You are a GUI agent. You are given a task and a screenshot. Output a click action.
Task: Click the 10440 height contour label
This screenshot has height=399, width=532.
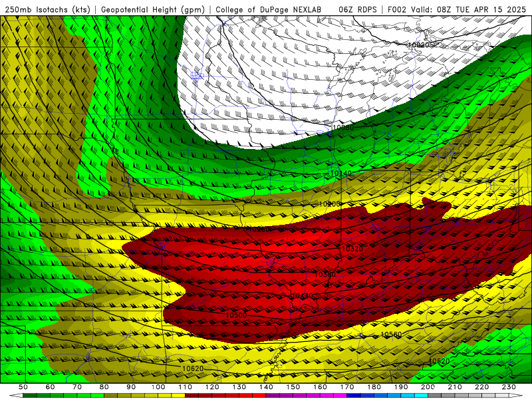click(303, 296)
